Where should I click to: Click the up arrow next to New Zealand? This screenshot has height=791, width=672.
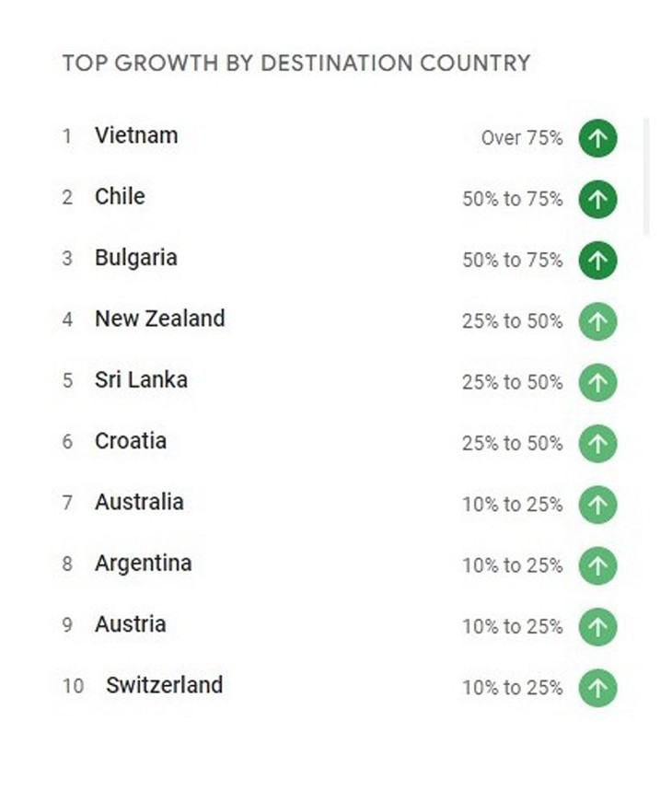click(597, 321)
